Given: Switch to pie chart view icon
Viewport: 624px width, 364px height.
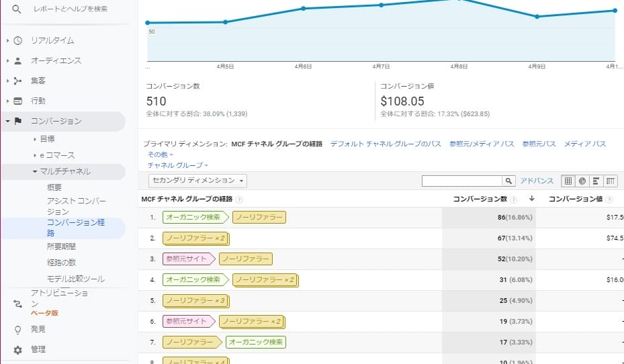Looking at the screenshot, I should 582,181.
